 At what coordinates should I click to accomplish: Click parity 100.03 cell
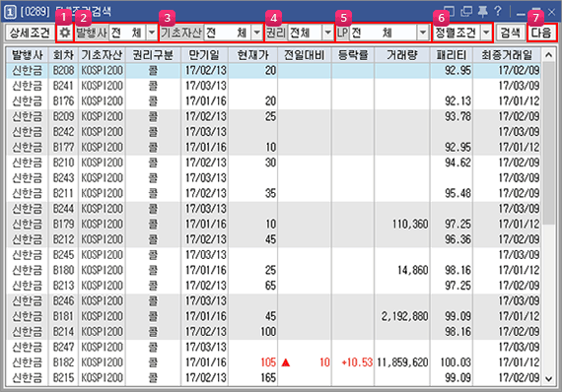pyautogui.click(x=456, y=363)
